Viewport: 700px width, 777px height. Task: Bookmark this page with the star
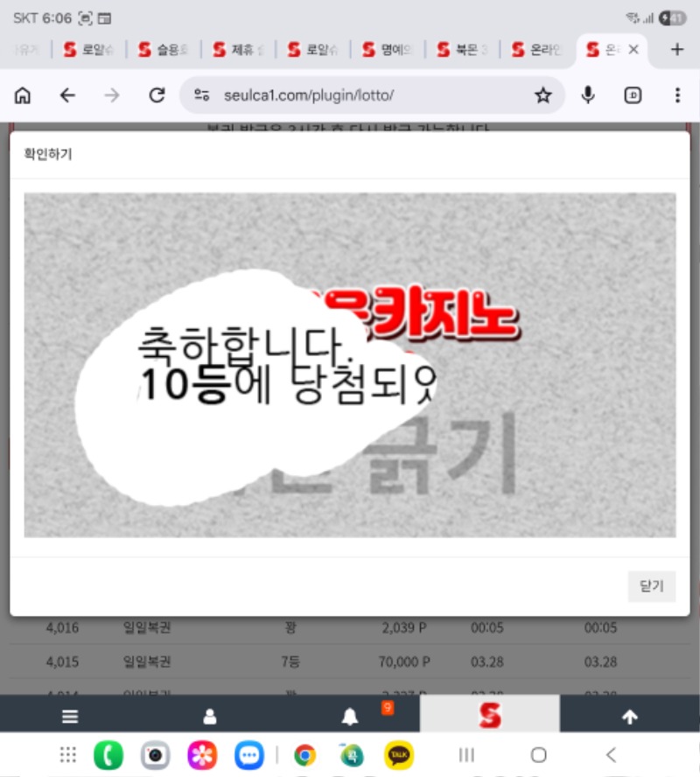point(543,95)
